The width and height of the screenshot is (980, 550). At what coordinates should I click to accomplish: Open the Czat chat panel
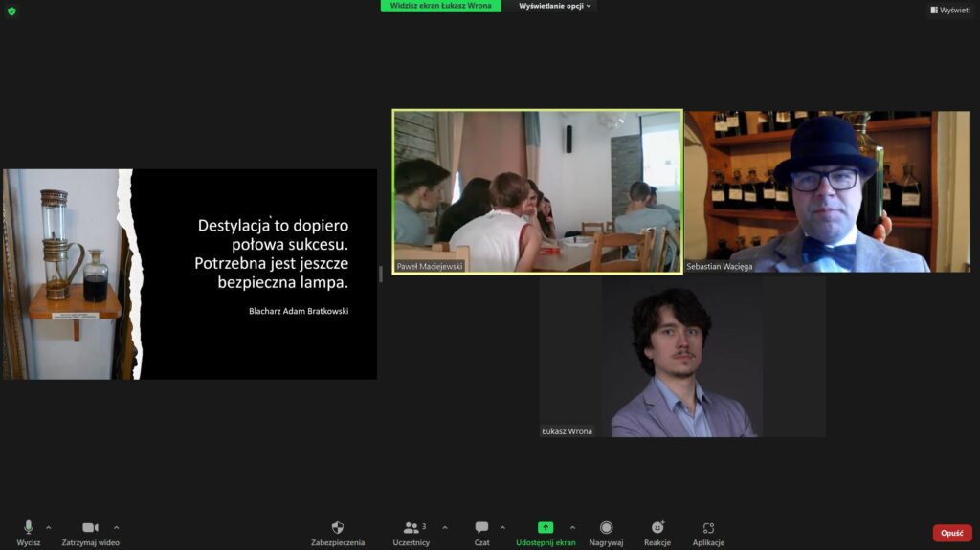point(481,528)
